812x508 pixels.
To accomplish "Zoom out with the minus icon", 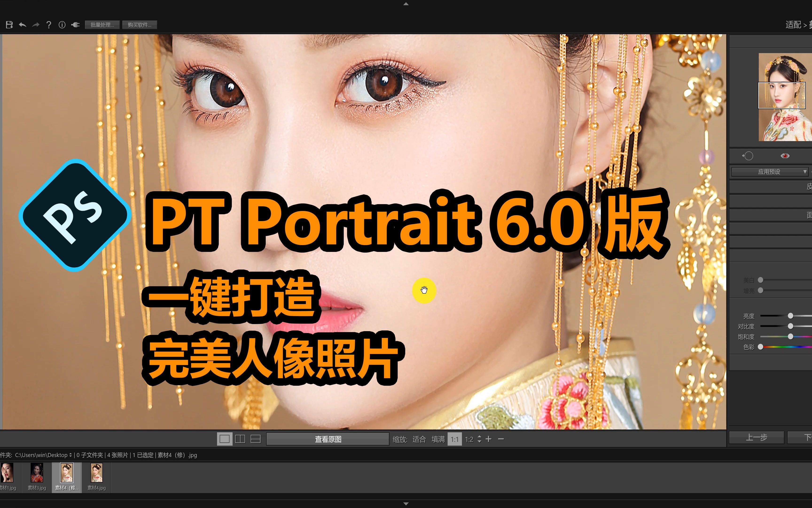I will tap(501, 439).
